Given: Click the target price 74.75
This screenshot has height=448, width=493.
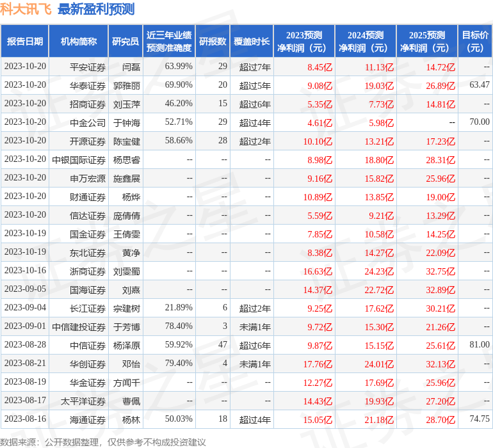Looking at the screenshot, I should pyautogui.click(x=480, y=419).
